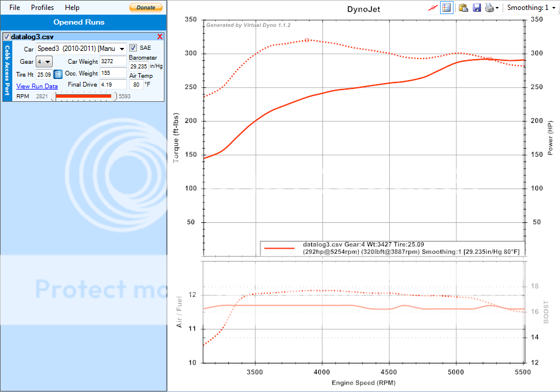The image size is (560, 392).
Task: Copy graph to clipboard icon
Action: 463,8
